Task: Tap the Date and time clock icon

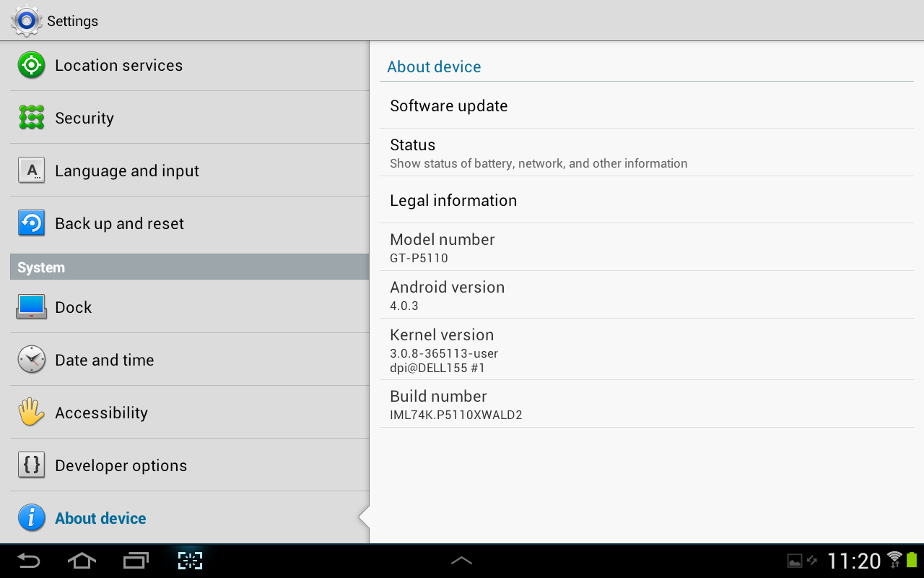Action: [31, 360]
